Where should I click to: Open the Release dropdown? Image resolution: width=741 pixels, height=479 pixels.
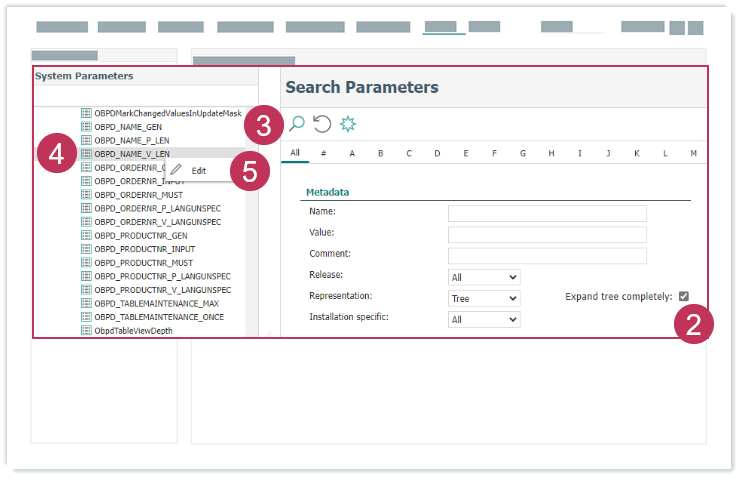click(x=484, y=277)
